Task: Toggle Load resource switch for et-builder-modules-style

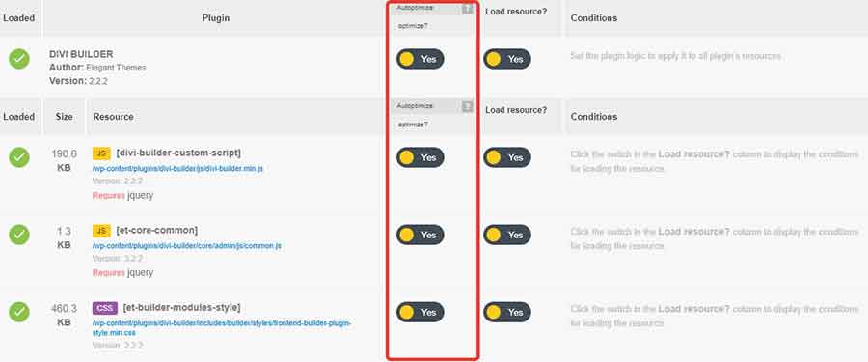Action: [x=507, y=312]
